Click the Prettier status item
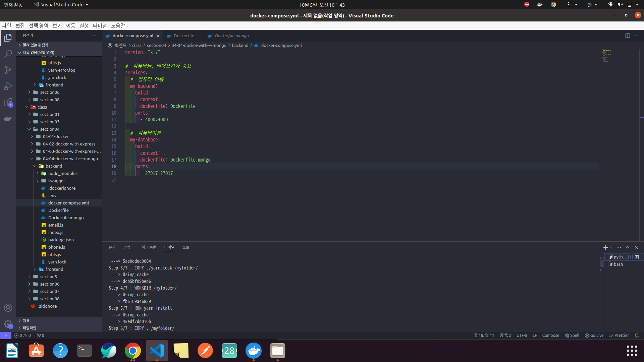This screenshot has height=362, width=644. pos(619,336)
